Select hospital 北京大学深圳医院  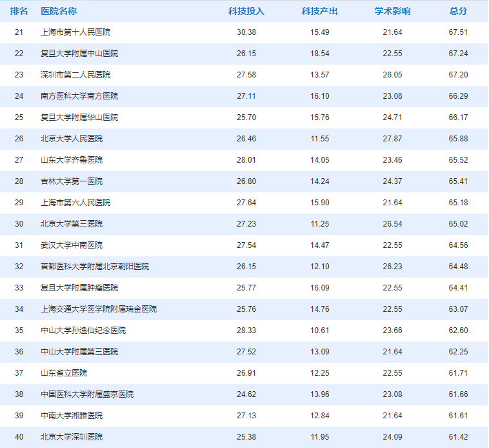[x=72, y=437]
